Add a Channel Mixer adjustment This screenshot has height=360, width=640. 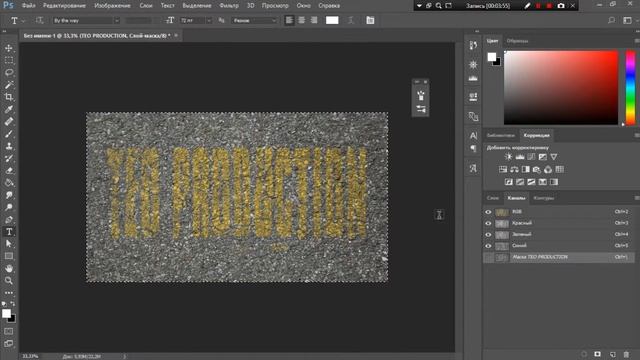[548, 169]
